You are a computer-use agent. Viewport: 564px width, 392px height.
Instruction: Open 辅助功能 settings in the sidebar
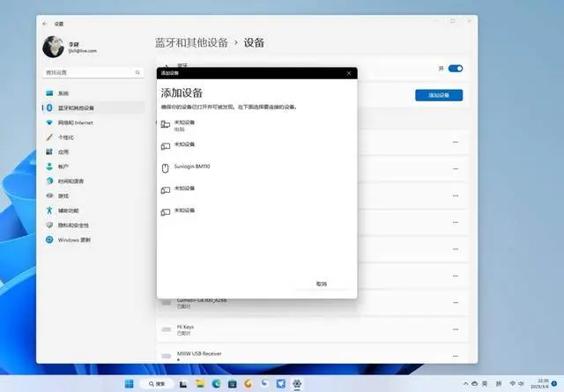tap(93, 211)
